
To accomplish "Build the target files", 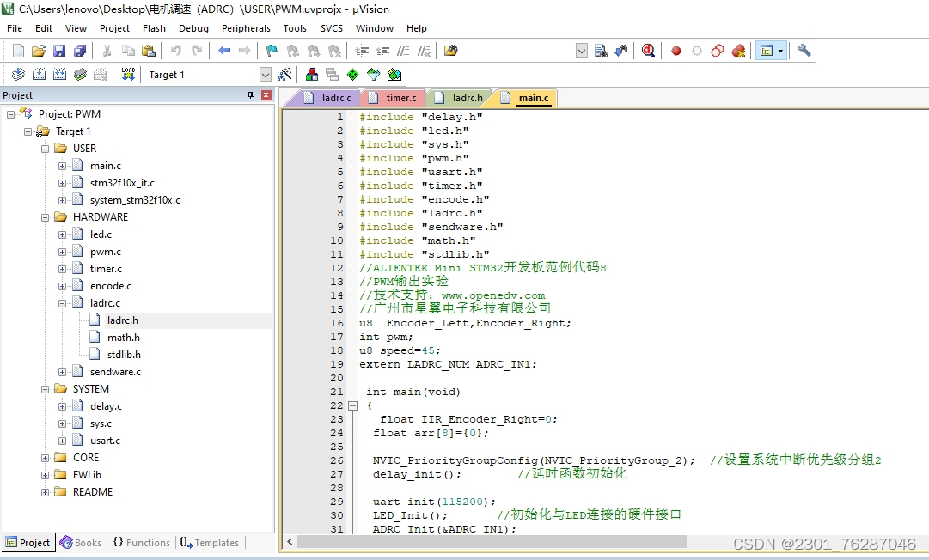I will point(40,75).
